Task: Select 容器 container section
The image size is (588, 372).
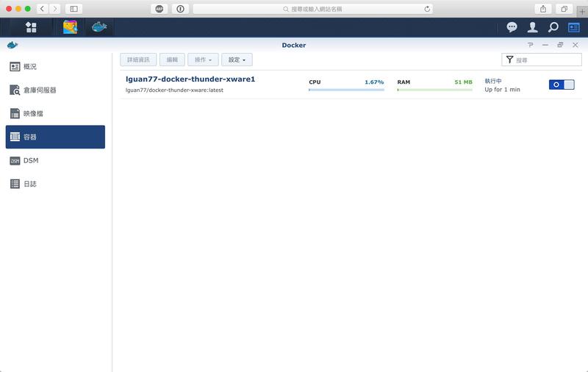Action: [56, 137]
